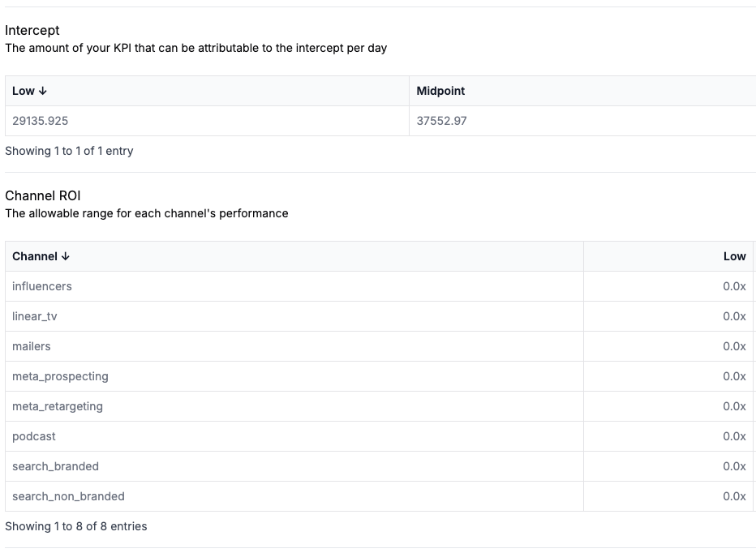This screenshot has width=756, height=553.
Task: Select the search_non_branded channel row
Action: click(68, 496)
